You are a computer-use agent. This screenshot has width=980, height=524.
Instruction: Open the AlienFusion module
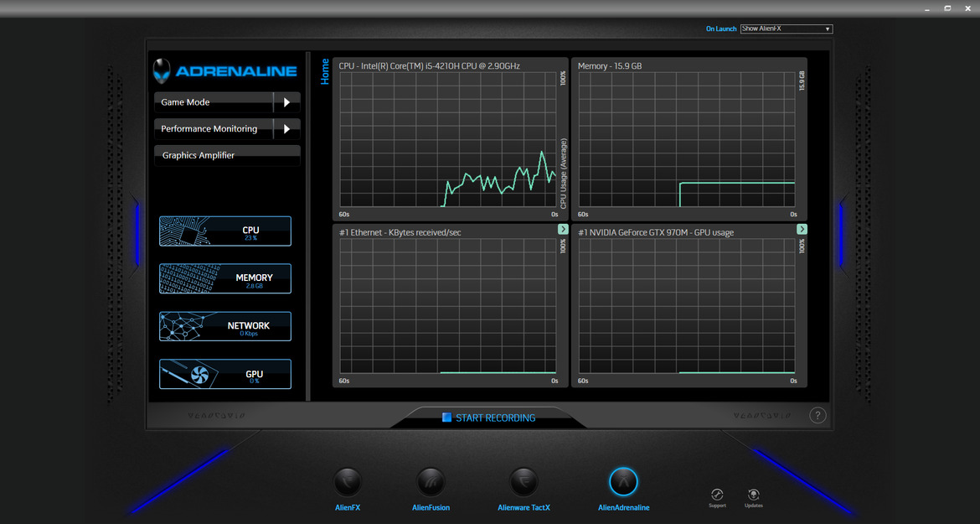(x=431, y=482)
